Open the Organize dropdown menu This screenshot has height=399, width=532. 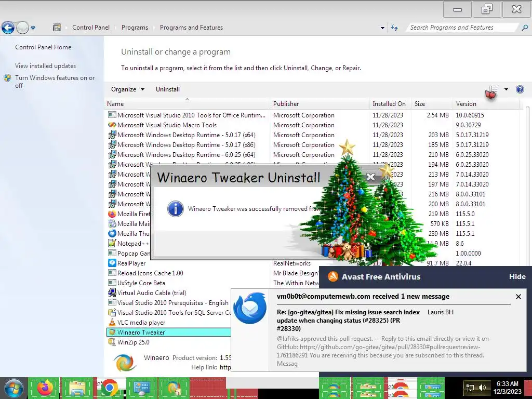128,89
